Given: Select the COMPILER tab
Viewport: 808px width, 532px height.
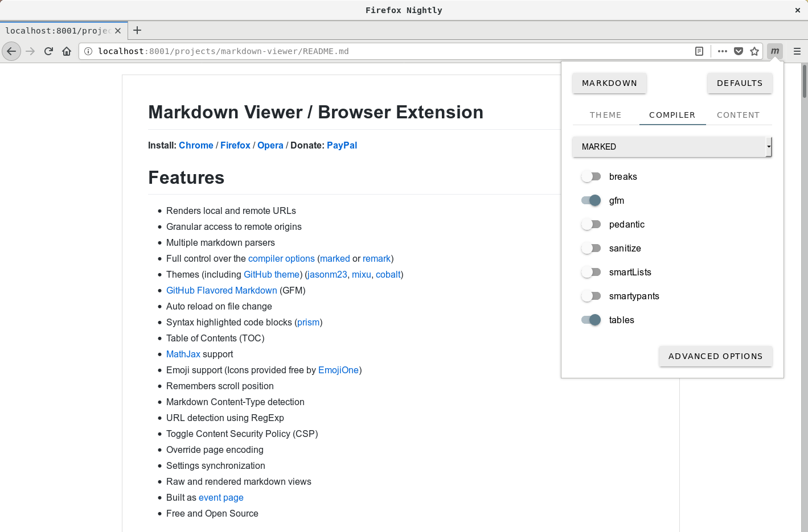Looking at the screenshot, I should pos(672,115).
